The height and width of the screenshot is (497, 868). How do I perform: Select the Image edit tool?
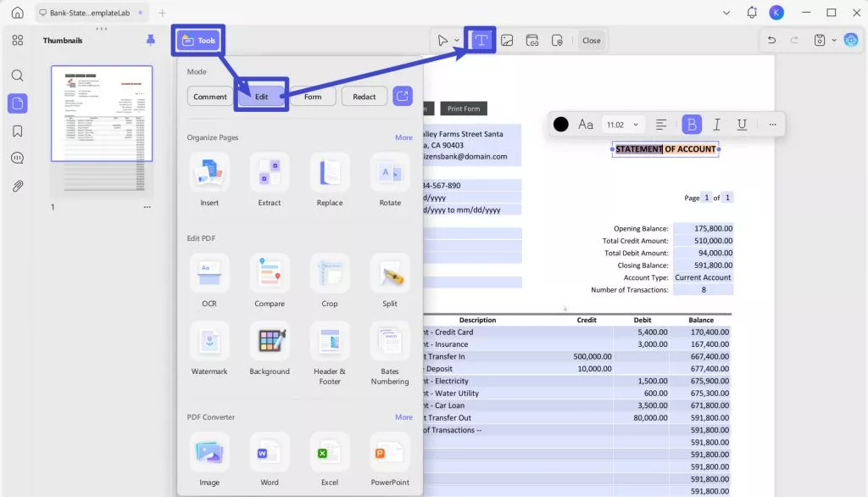click(x=507, y=41)
